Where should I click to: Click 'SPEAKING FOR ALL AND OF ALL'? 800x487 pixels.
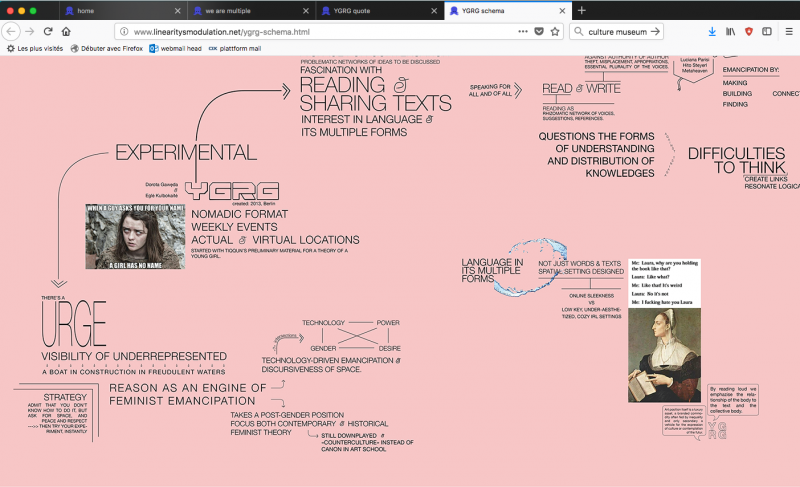(490, 90)
